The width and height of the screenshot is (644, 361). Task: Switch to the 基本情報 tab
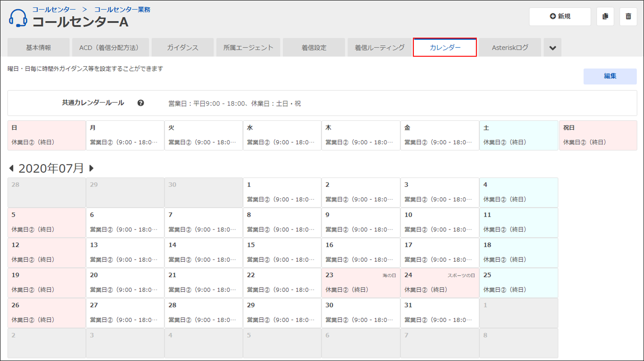click(39, 48)
